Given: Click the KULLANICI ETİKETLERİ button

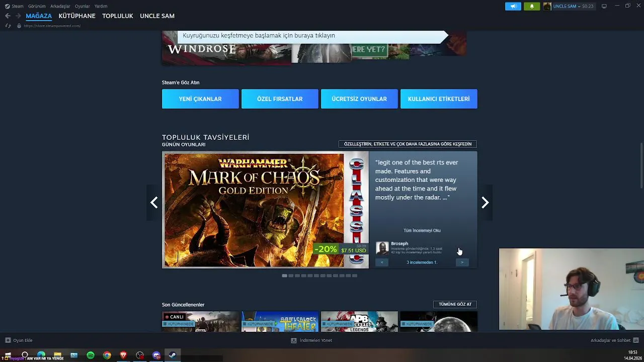Looking at the screenshot, I should (x=439, y=99).
